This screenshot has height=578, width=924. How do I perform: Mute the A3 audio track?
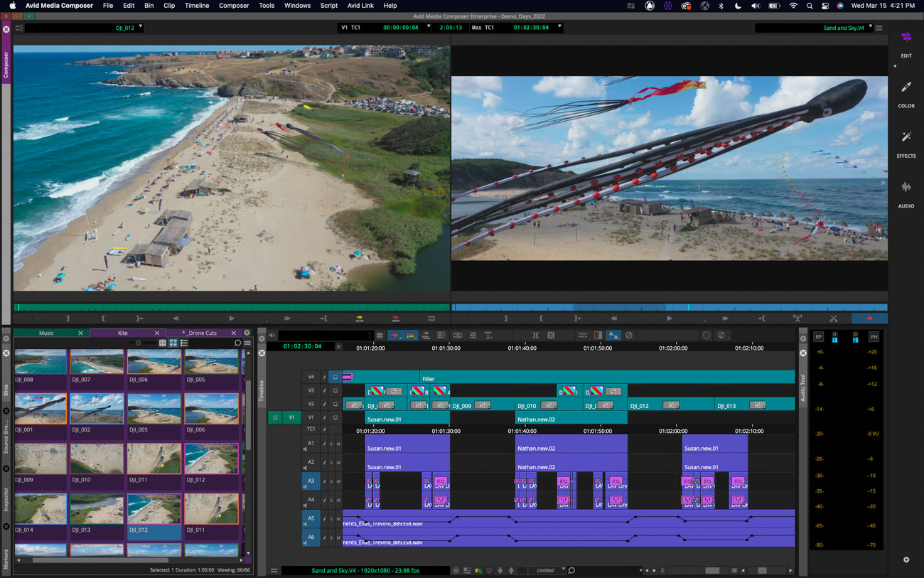[338, 482]
